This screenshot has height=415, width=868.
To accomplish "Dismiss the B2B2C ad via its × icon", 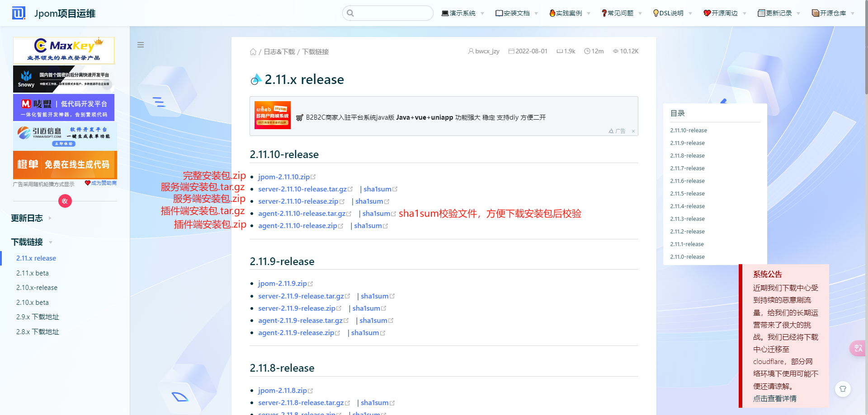I will (633, 131).
